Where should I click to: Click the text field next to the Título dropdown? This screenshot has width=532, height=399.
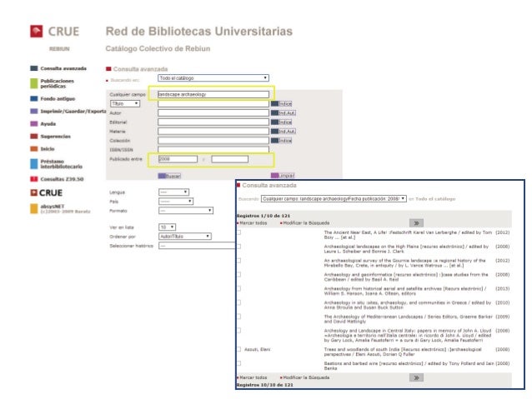pyautogui.click(x=213, y=103)
